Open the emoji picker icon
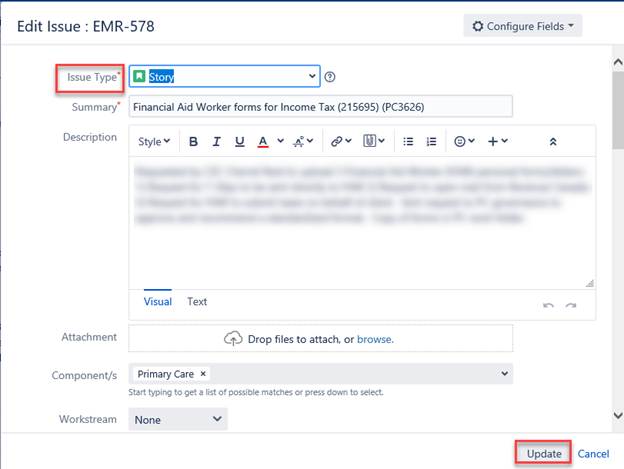Screen dimensions: 624x469 point(460,141)
